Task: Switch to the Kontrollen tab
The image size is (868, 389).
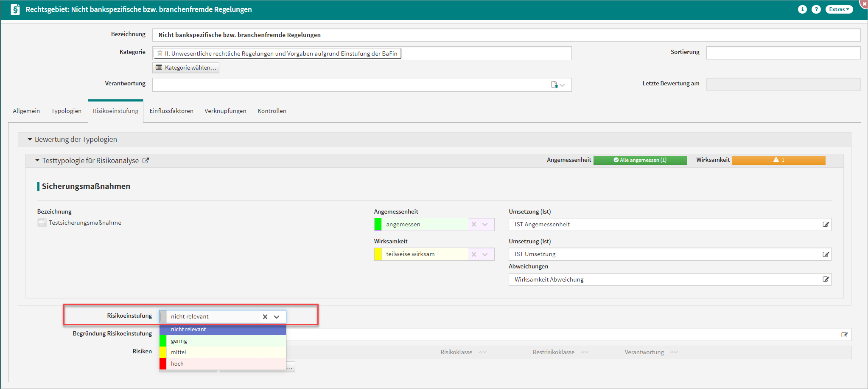Action: 272,111
